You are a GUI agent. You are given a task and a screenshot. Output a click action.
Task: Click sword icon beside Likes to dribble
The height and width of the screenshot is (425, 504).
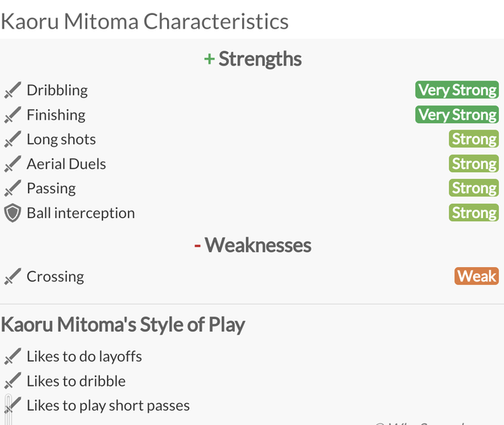[x=12, y=381]
